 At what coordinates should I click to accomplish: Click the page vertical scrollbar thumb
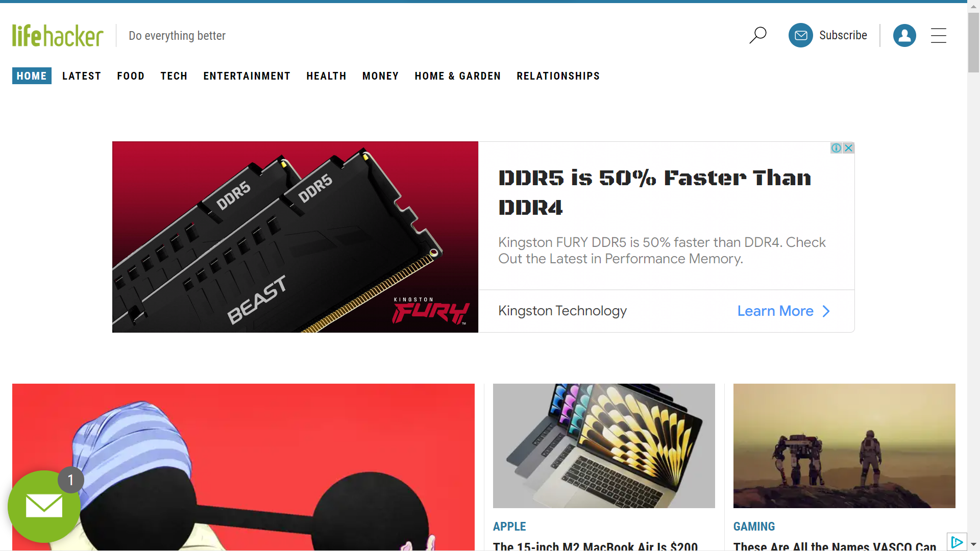point(973,43)
